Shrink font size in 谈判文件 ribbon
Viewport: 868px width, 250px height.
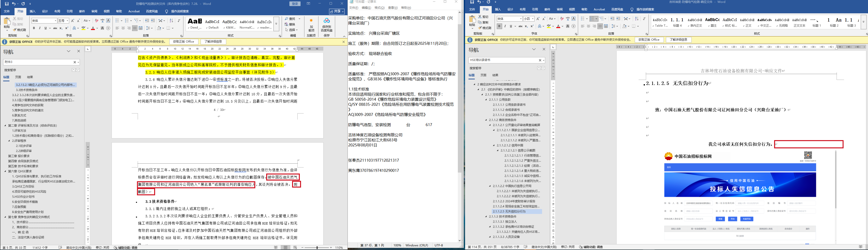(78, 21)
